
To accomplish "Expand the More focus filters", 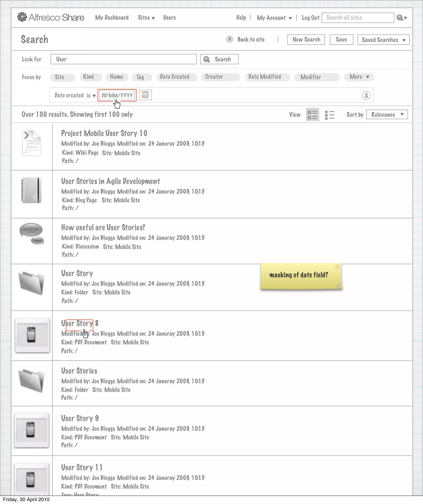I will click(359, 77).
